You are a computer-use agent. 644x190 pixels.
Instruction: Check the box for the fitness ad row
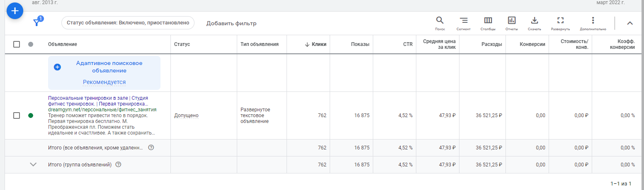(17, 115)
